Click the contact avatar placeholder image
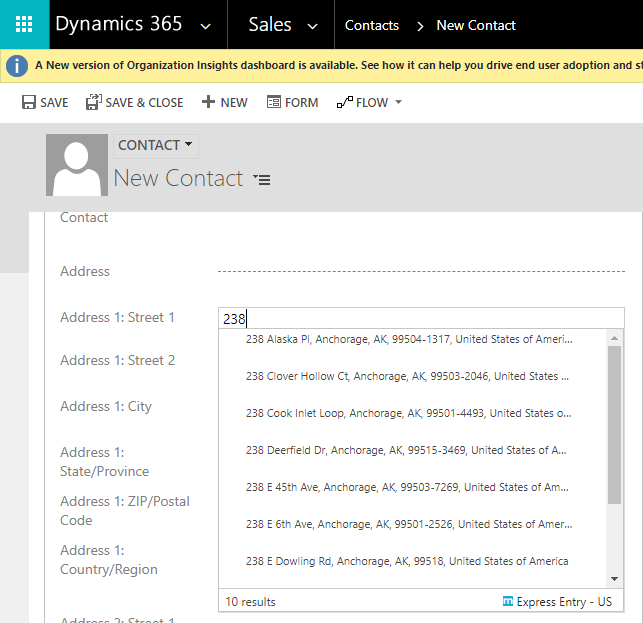This screenshot has height=623, width=643. point(77,165)
